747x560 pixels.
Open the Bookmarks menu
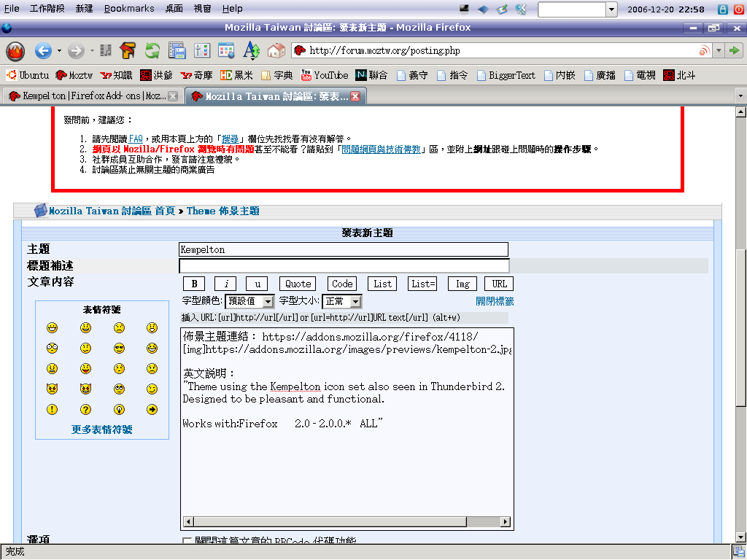click(129, 9)
